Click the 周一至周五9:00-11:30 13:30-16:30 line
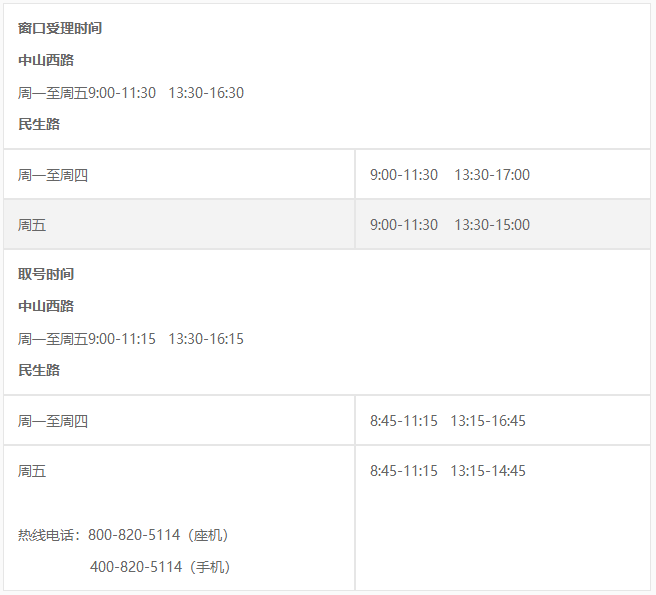This screenshot has width=656, height=595. tap(131, 92)
